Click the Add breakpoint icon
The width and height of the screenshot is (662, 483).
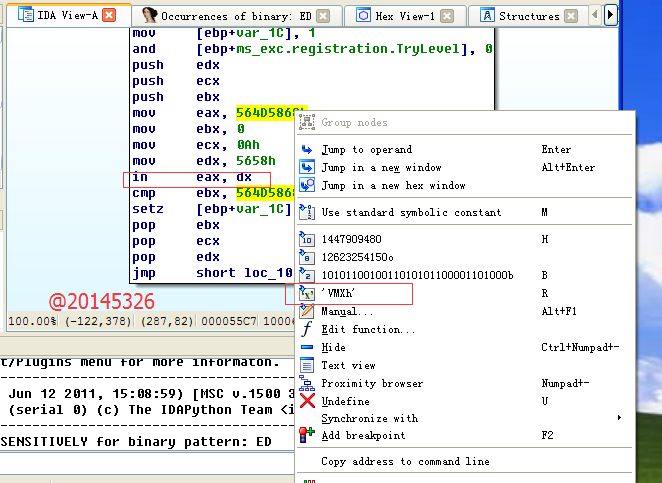[307, 436]
